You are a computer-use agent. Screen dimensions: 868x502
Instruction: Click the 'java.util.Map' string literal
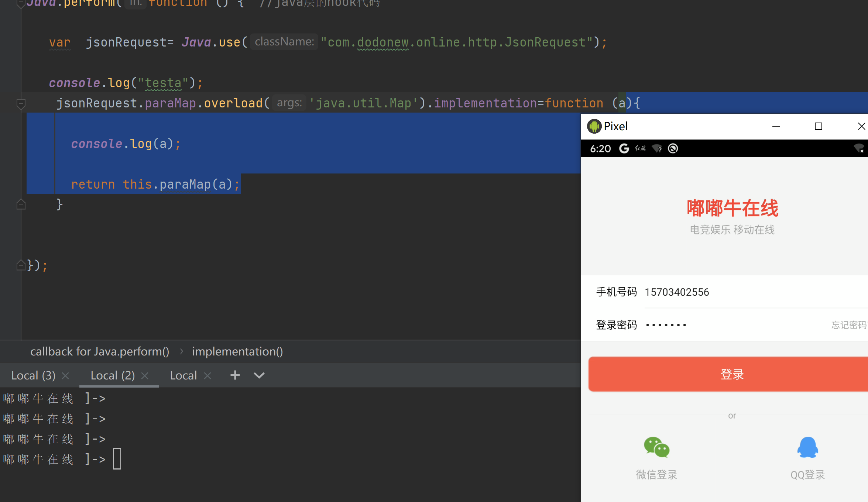click(363, 103)
